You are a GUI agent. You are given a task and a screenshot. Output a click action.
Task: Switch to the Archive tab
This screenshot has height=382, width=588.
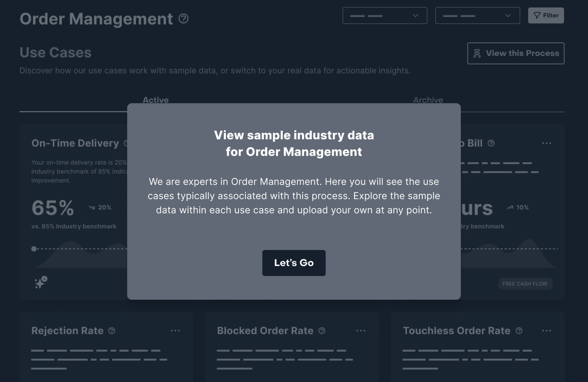428,100
